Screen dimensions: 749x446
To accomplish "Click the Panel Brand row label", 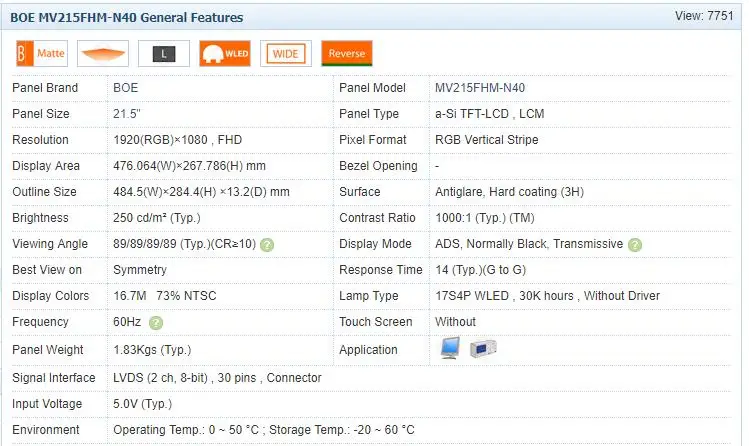I will coord(45,88).
